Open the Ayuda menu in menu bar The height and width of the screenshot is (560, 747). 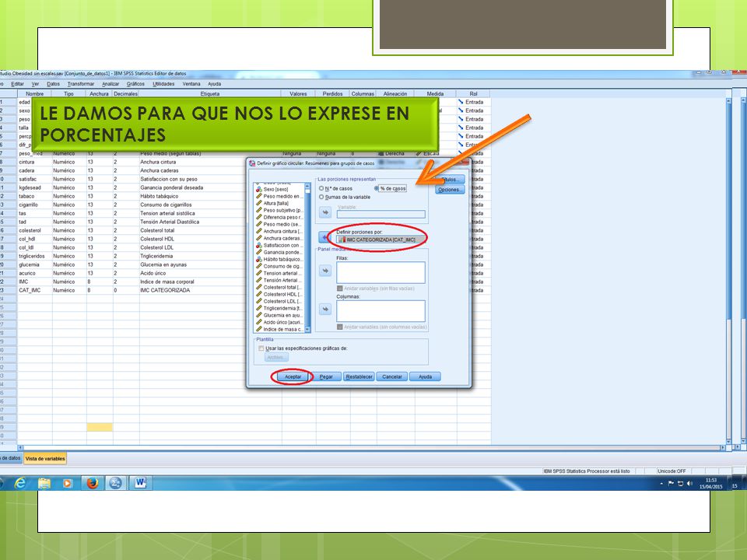[215, 84]
